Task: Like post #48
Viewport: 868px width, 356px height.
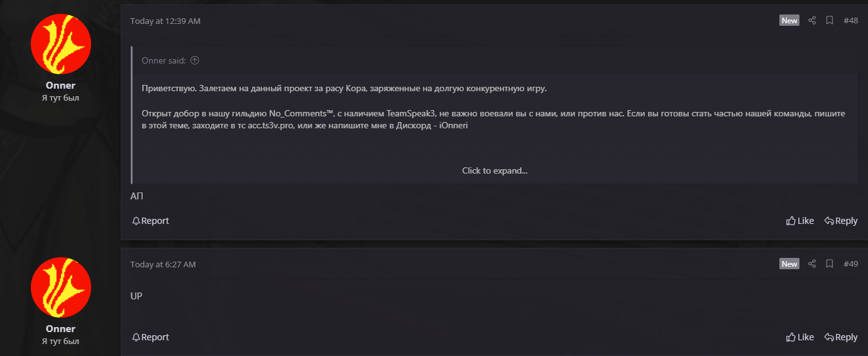Action: pos(800,221)
